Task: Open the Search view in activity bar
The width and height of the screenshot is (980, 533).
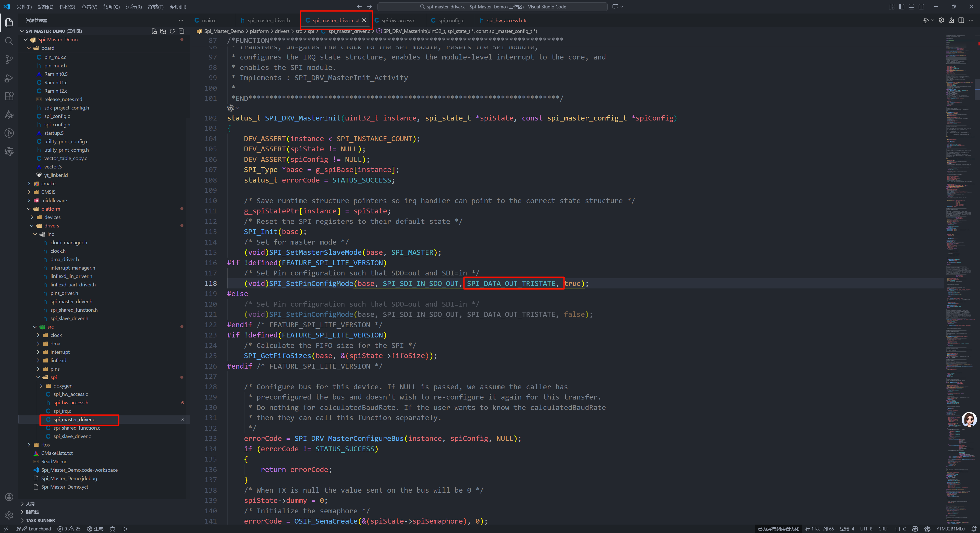Action: (x=9, y=41)
